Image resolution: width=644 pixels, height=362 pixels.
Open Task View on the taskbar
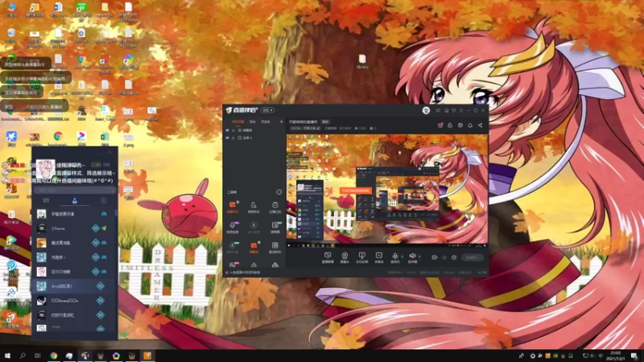coord(38,356)
